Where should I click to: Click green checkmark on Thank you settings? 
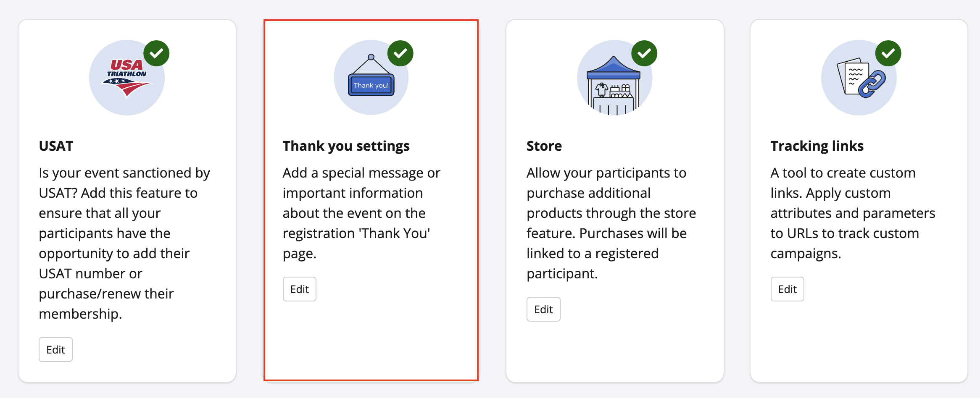click(400, 53)
